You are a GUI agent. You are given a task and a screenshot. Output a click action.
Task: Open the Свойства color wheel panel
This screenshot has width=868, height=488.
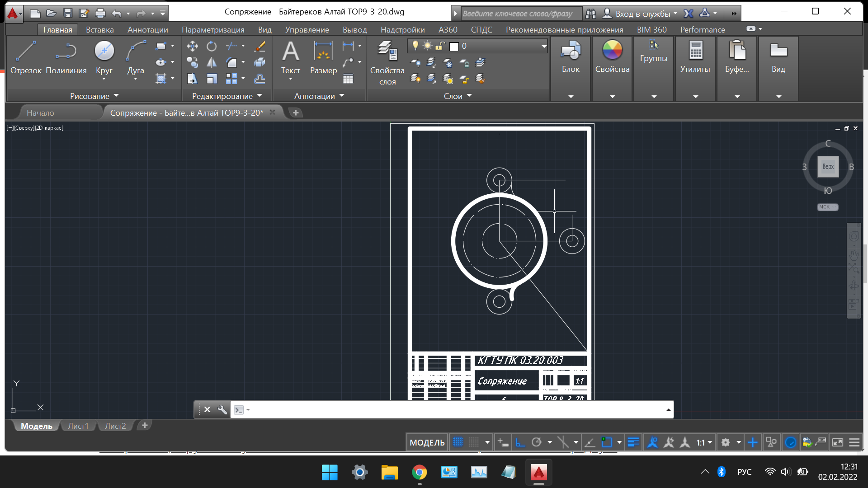pyautogui.click(x=612, y=57)
